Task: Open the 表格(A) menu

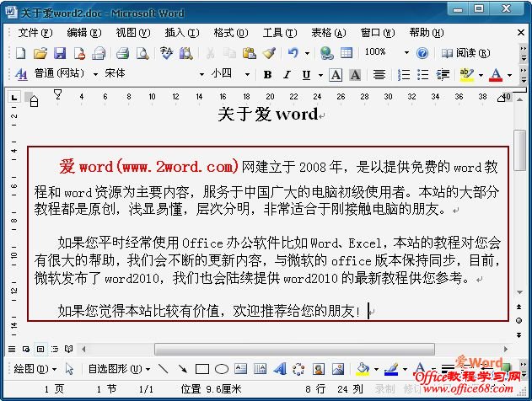Action: [x=329, y=33]
